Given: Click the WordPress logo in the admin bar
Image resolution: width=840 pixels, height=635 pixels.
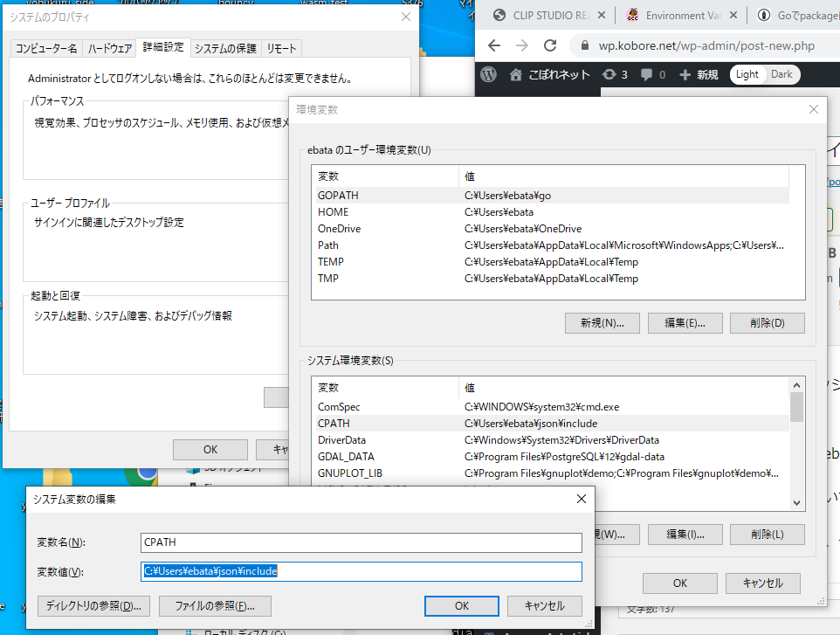Looking at the screenshot, I should (489, 74).
